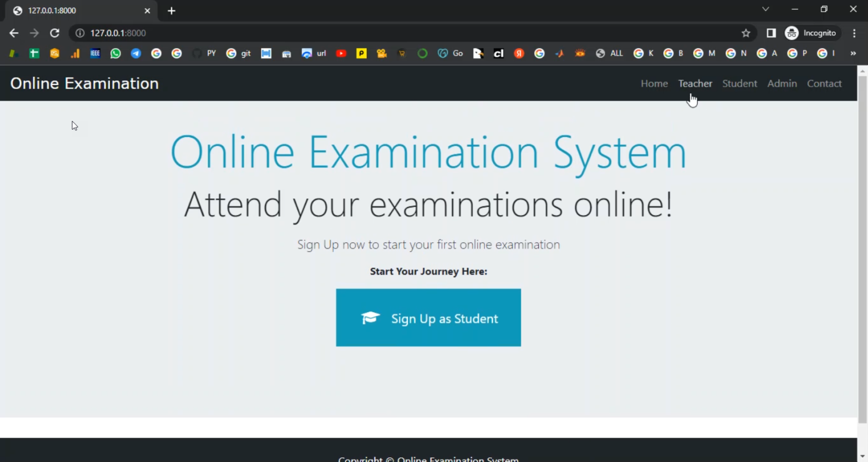Open the url bookmark
This screenshot has height=462, width=868.
(x=314, y=53)
